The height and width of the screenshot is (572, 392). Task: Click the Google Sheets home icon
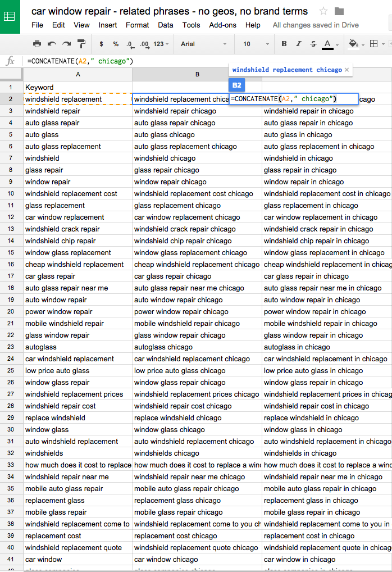[x=10, y=16]
